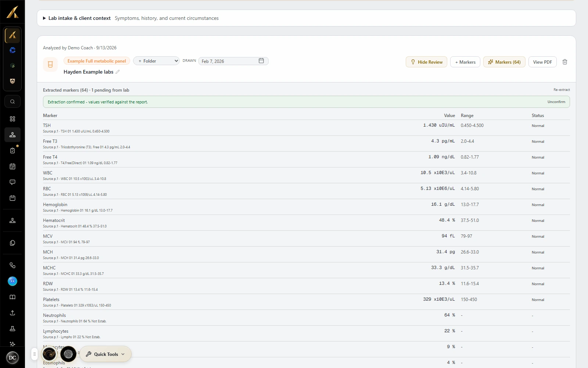
Task: Open the blue assistant bot icon
Action: [12, 281]
